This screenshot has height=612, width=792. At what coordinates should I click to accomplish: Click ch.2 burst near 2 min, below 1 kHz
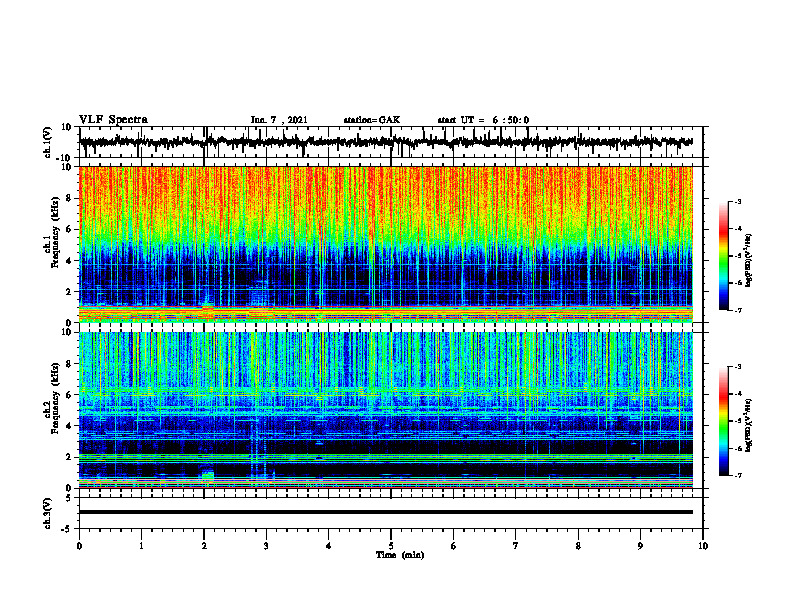coord(208,475)
